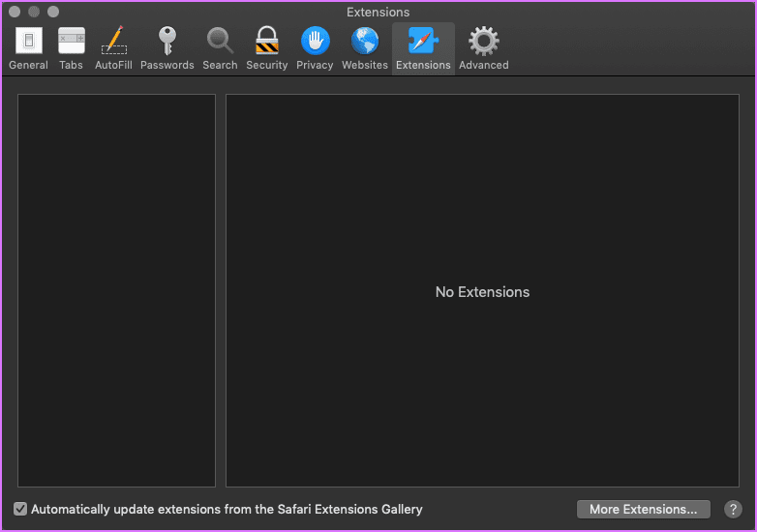Screen dimensions: 757x532
Task: Open Security padlock preferences
Action: pos(266,48)
